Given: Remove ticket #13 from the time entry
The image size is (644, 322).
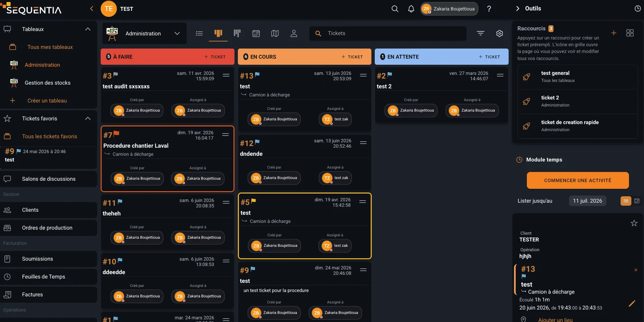Looking at the screenshot, I should 636,270.
